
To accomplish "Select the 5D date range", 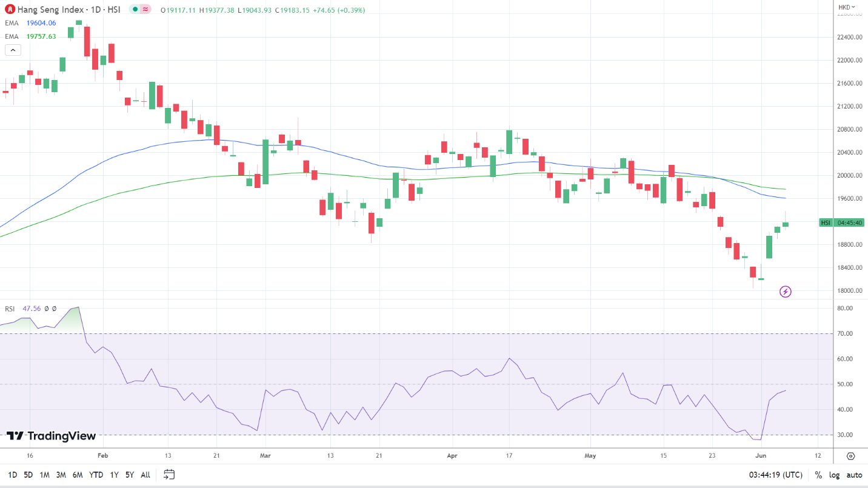I will click(x=28, y=475).
